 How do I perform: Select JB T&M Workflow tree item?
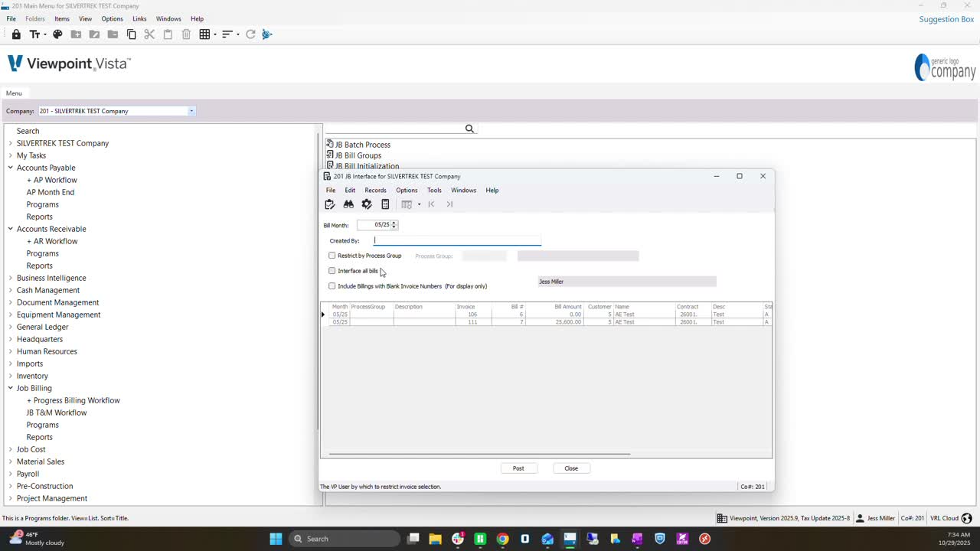57,412
